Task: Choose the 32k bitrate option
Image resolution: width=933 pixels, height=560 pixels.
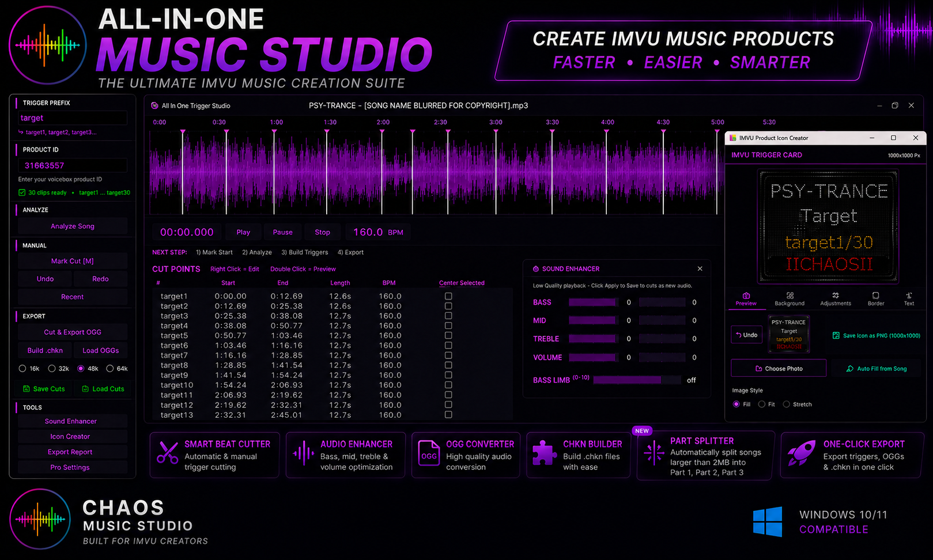Action: (52, 369)
